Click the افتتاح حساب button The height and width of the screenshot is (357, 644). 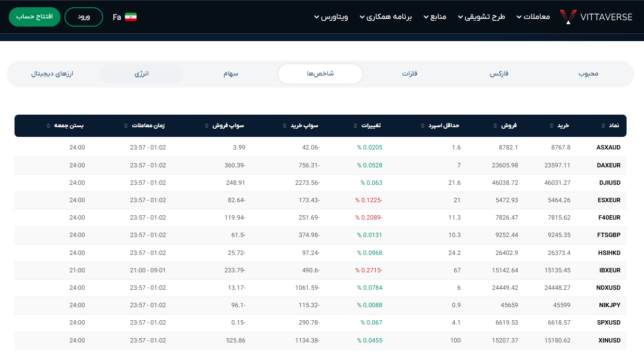(34, 17)
